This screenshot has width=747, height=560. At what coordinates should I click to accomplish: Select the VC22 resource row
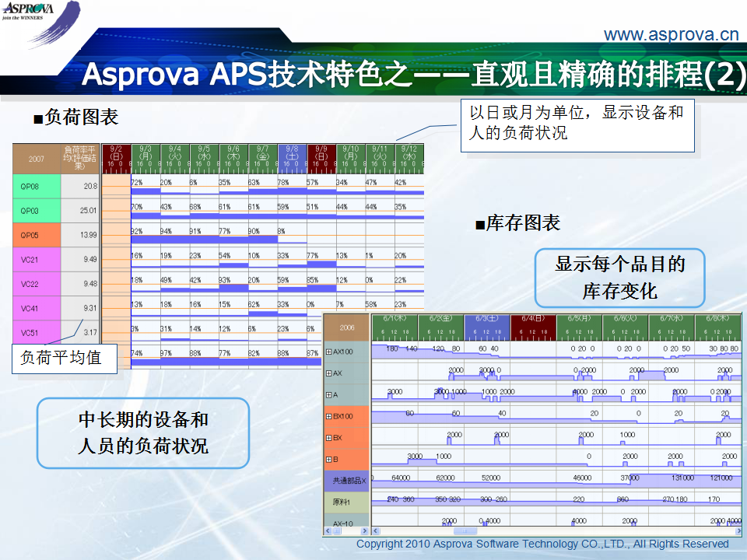coord(37,284)
